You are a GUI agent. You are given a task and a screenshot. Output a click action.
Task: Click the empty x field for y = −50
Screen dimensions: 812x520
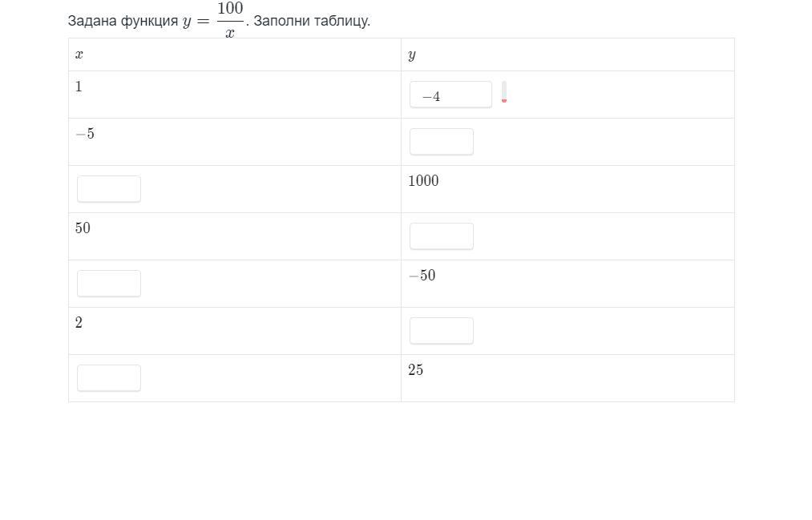(109, 284)
